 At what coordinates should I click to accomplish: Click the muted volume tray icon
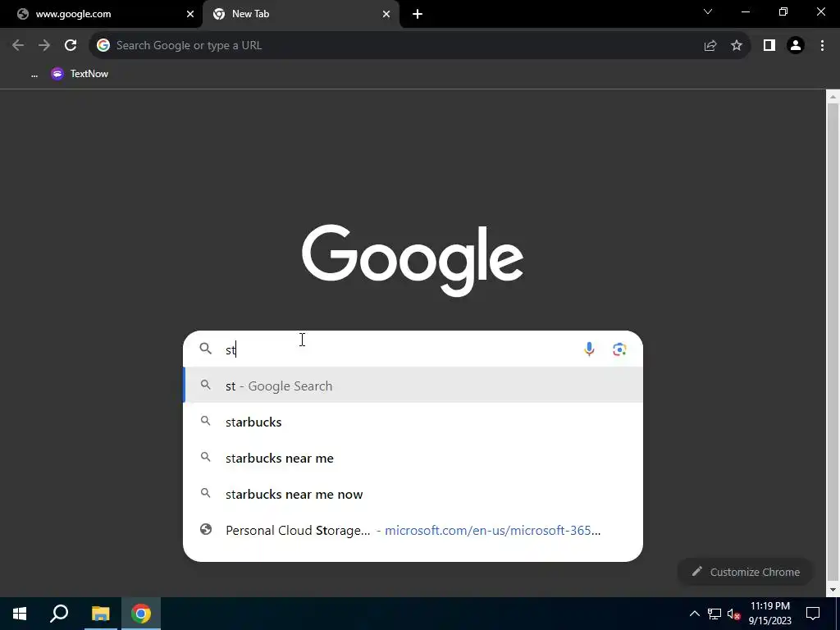[x=734, y=614]
